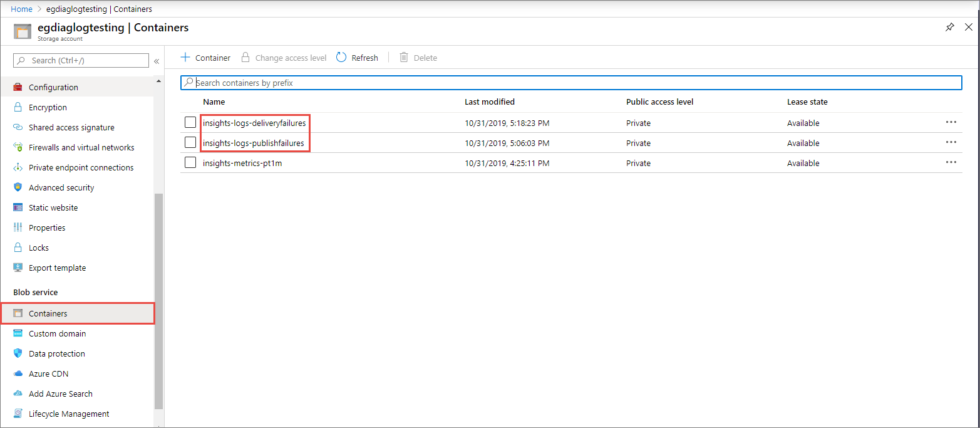Open more options for insights-logs-deliveryfailures

951,122
